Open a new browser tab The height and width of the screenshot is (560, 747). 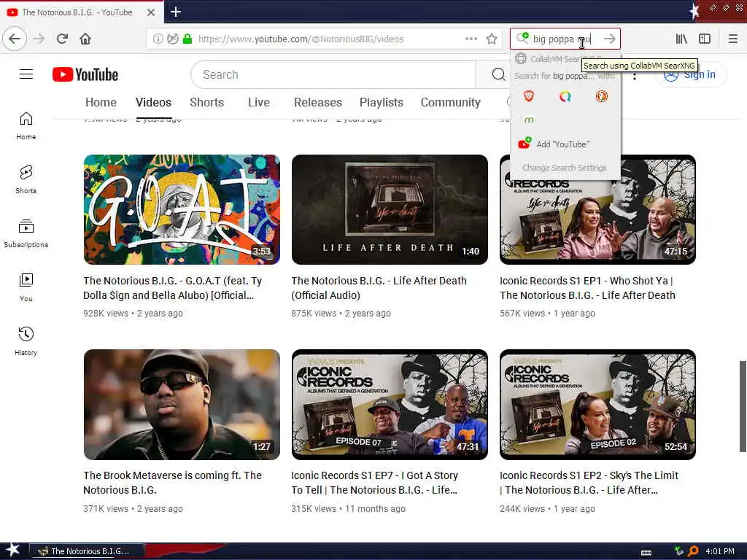pyautogui.click(x=175, y=12)
